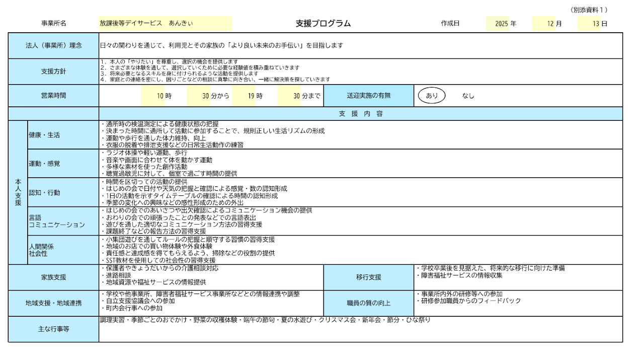This screenshot has height=354, width=644.
Task: Click the 主な行事等 content cell
Action: pos(361,329)
